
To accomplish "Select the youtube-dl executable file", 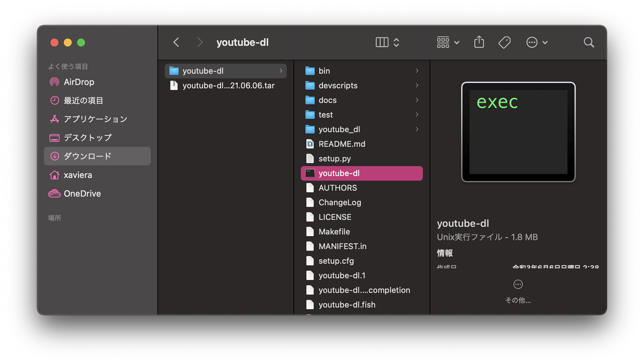I will coord(362,173).
